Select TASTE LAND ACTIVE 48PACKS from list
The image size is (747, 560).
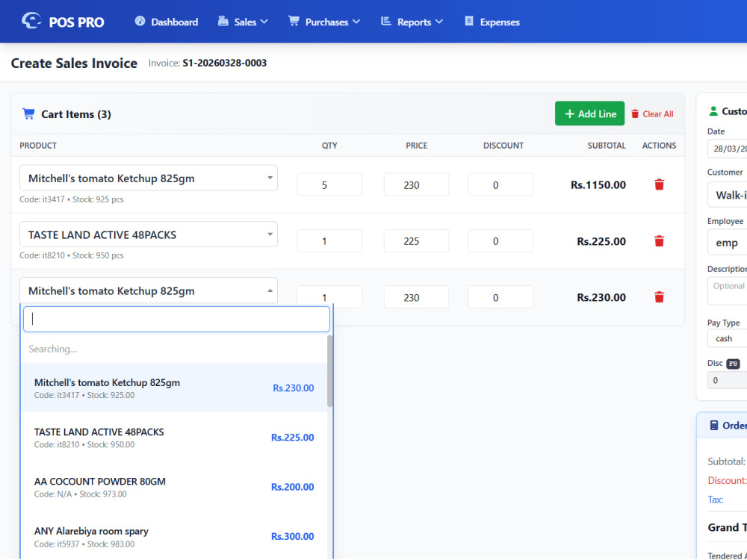tap(174, 437)
